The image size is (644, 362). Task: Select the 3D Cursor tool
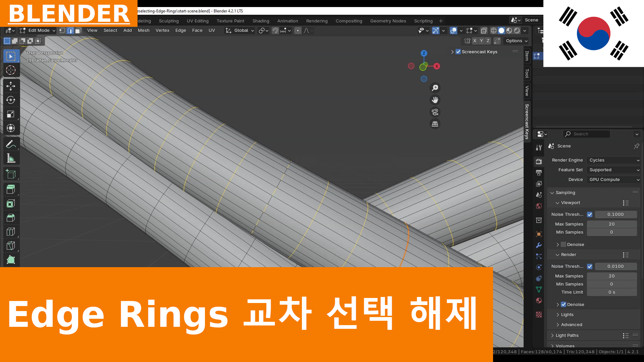click(11, 70)
